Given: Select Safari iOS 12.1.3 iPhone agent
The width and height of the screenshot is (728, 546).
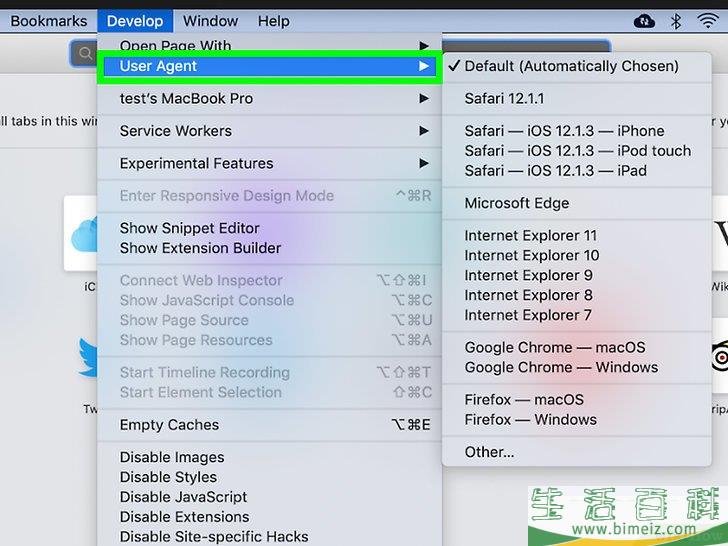Looking at the screenshot, I should (x=577, y=131).
